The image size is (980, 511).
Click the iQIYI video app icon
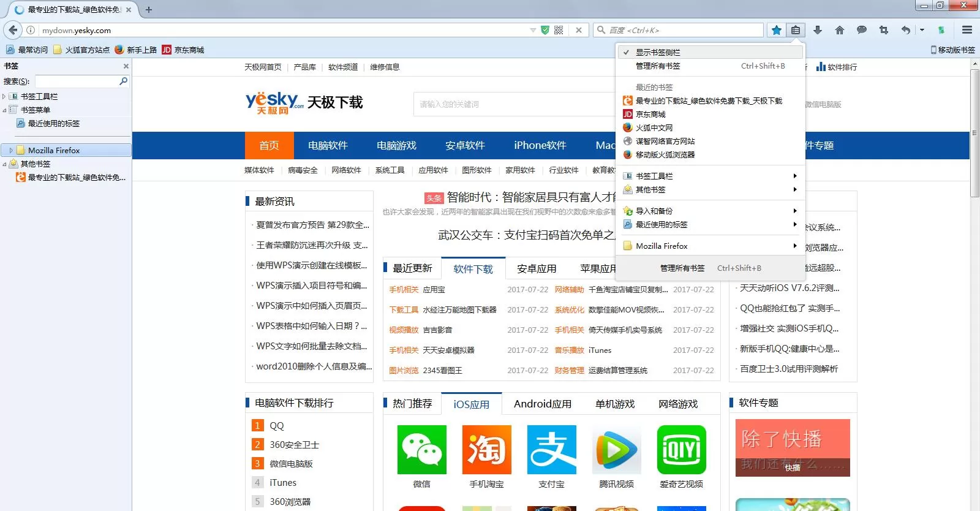(x=682, y=450)
